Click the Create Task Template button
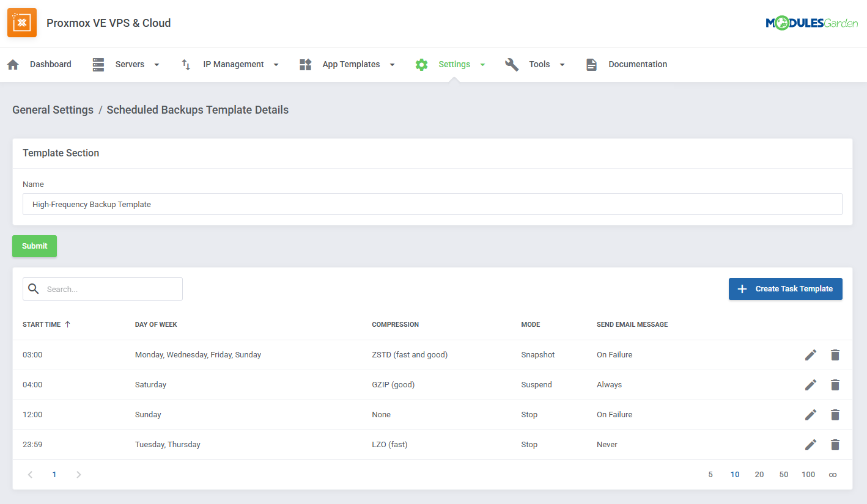Screen dimensions: 867x504 [x=785, y=288]
